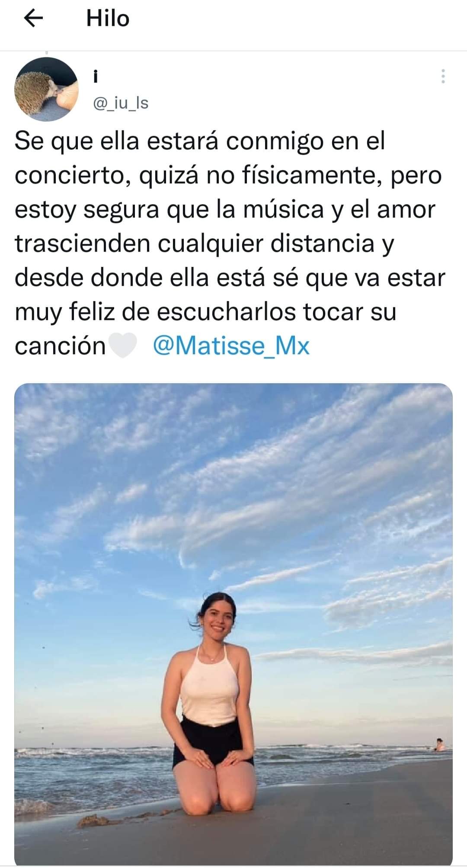Open profile via display name "i"
This screenshot has height=868, width=467.
[x=96, y=77]
